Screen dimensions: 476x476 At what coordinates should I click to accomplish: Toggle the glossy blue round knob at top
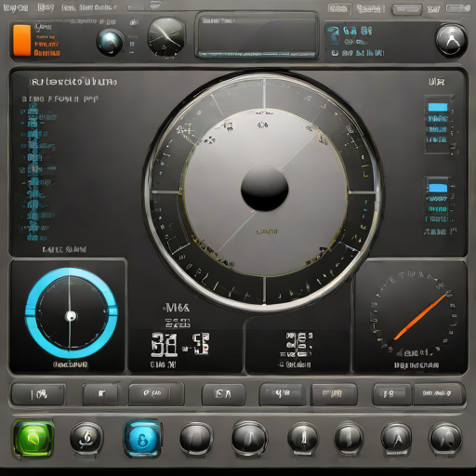[110, 43]
